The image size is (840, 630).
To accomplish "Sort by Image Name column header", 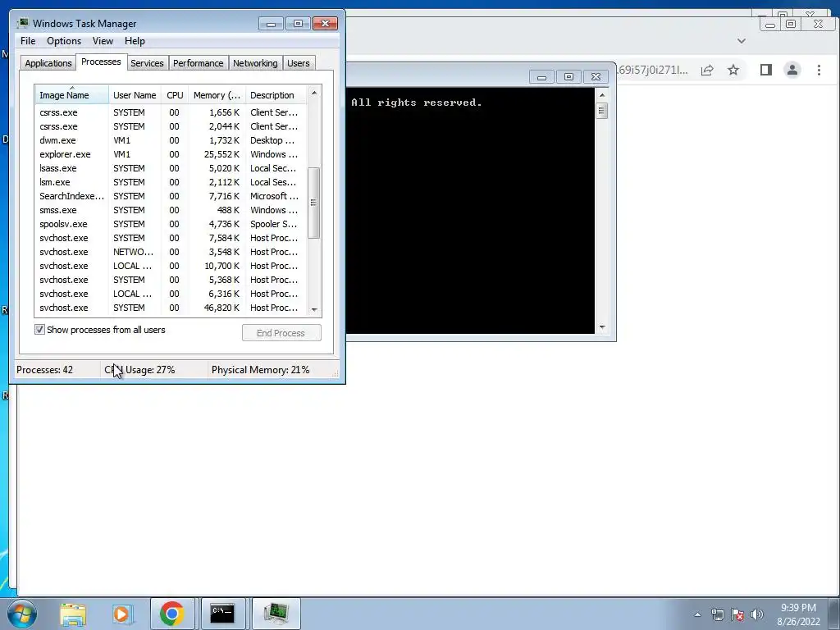I will coord(72,95).
